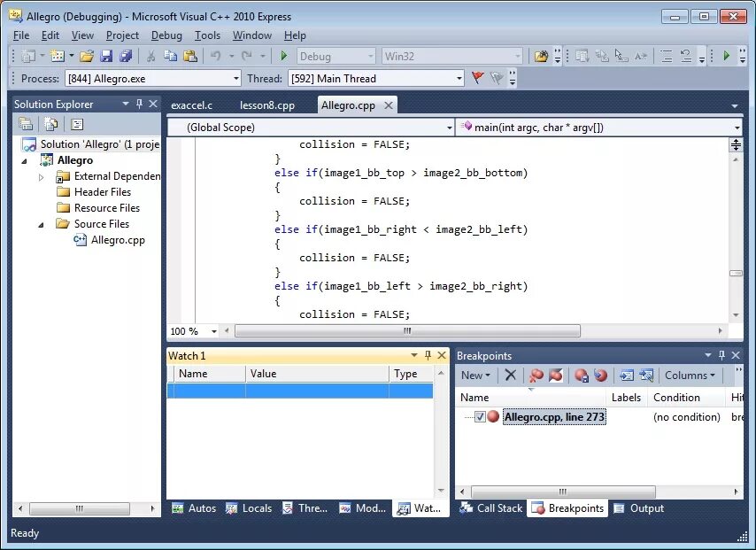756x550 pixels.
Task: Pin the Solution Explorer panel
Action: [x=139, y=104]
